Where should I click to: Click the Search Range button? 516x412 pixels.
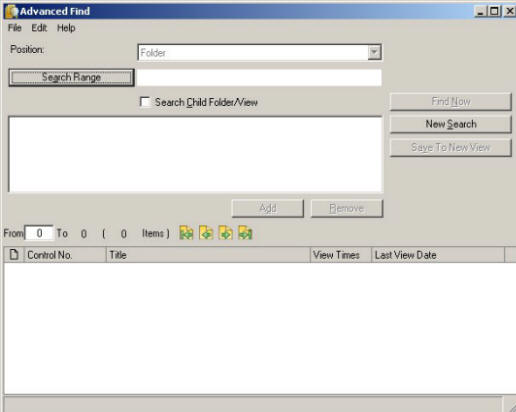click(x=71, y=77)
